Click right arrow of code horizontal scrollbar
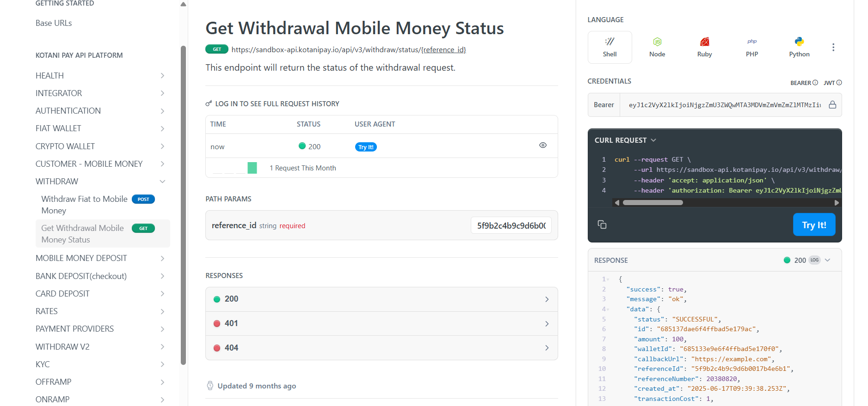This screenshot has width=868, height=406. coord(837,203)
